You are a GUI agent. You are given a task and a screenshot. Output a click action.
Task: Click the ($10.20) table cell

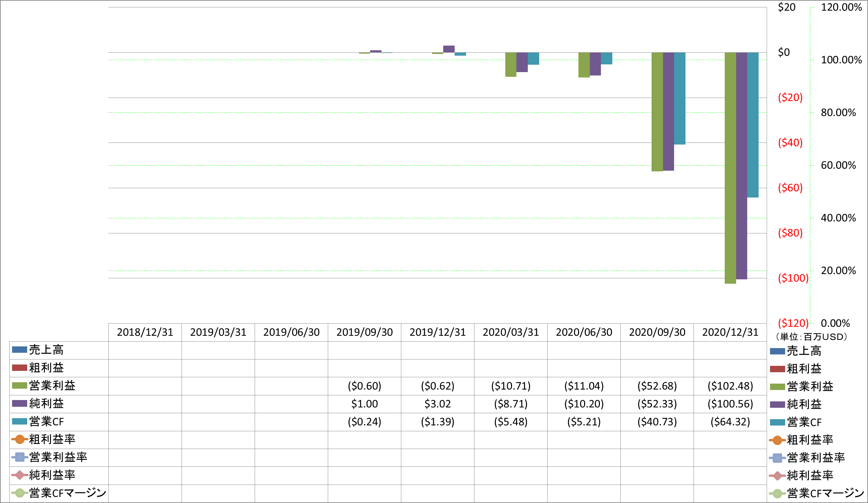[584, 404]
